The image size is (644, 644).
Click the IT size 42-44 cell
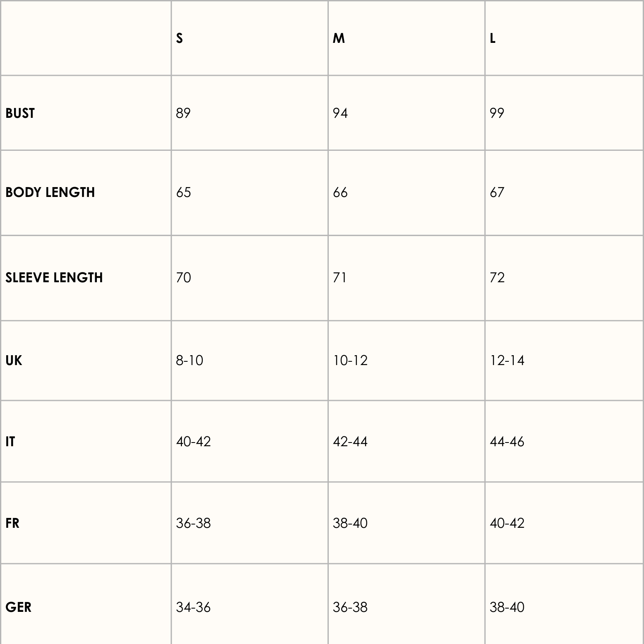click(x=350, y=442)
